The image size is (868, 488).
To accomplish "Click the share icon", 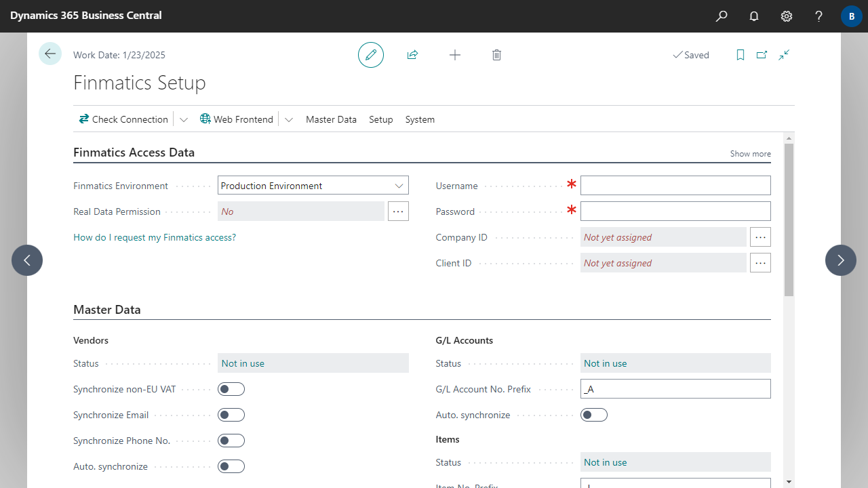I will pyautogui.click(x=412, y=55).
